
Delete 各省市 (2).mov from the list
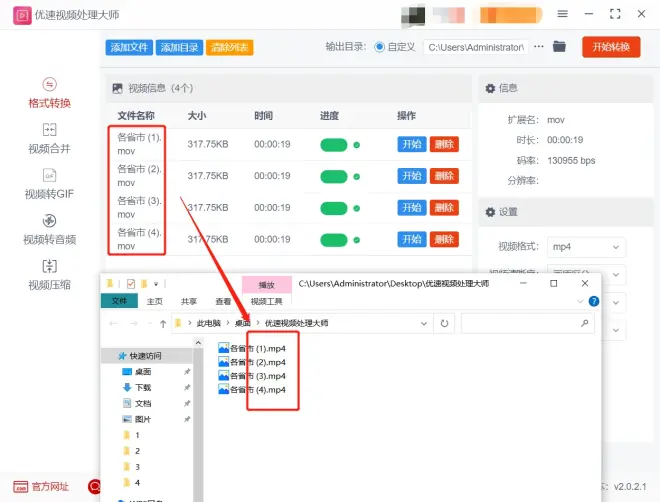point(444,176)
